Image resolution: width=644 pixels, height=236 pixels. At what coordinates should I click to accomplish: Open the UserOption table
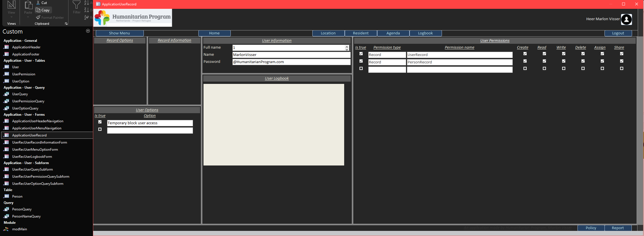[x=20, y=81]
